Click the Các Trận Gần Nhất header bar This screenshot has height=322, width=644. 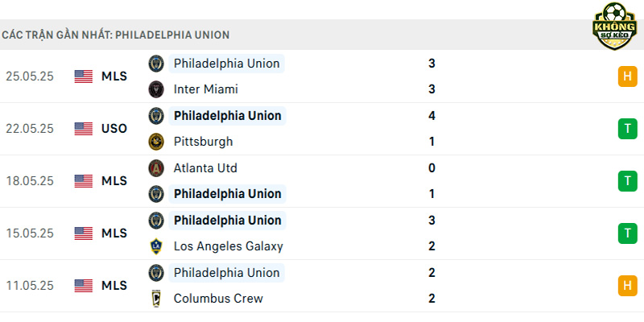point(322,35)
